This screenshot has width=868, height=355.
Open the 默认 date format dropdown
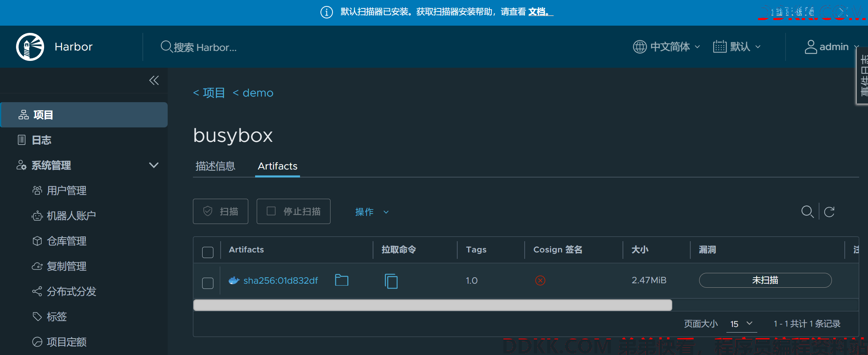coord(737,47)
